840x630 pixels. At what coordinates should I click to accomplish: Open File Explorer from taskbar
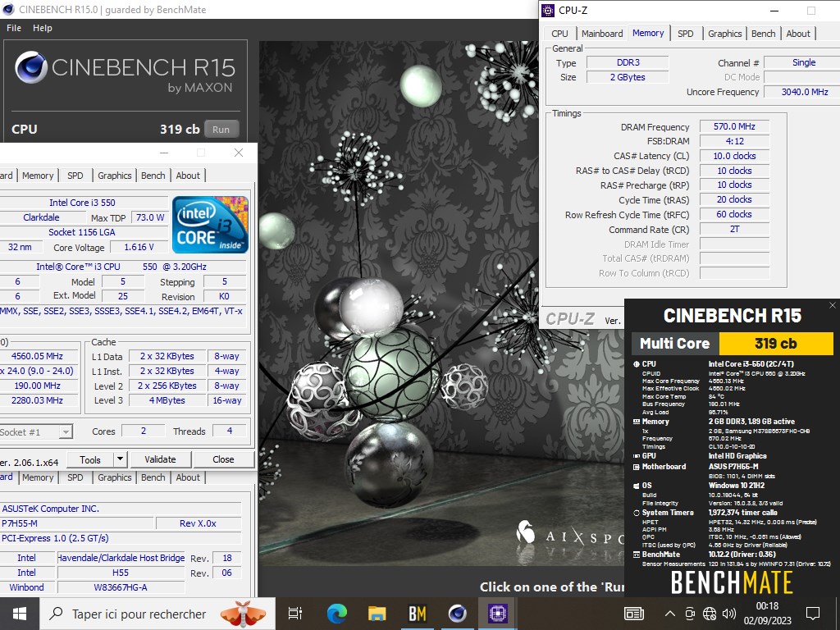pyautogui.click(x=377, y=614)
